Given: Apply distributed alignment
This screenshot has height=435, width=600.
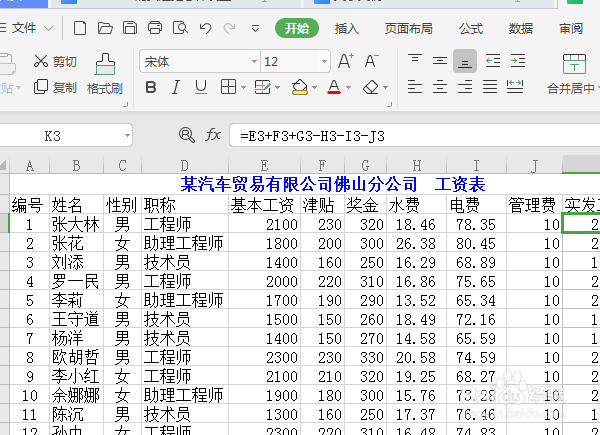Looking at the screenshot, I should 515,87.
